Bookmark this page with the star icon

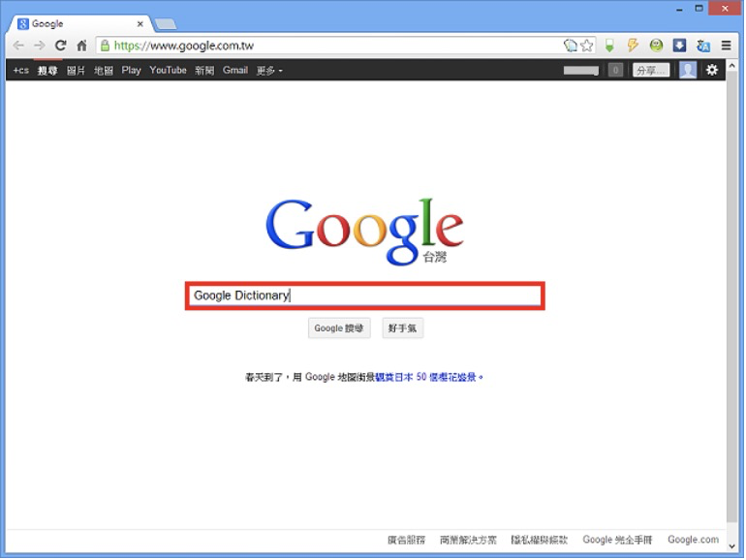(587, 46)
